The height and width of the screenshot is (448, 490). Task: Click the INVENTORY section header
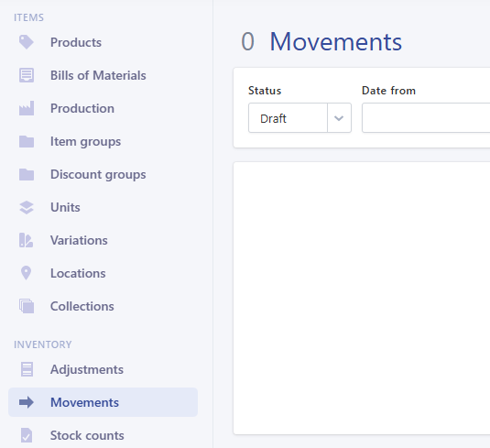pyautogui.click(x=43, y=344)
